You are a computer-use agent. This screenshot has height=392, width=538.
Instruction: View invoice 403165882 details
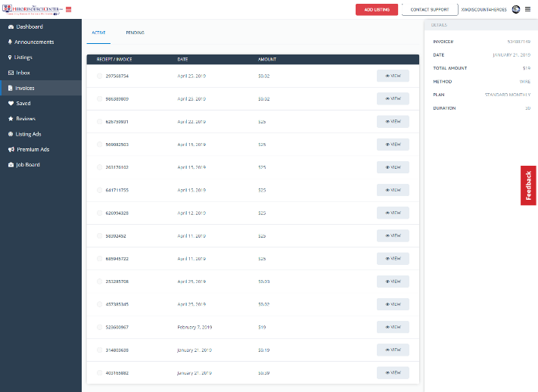pyautogui.click(x=393, y=372)
